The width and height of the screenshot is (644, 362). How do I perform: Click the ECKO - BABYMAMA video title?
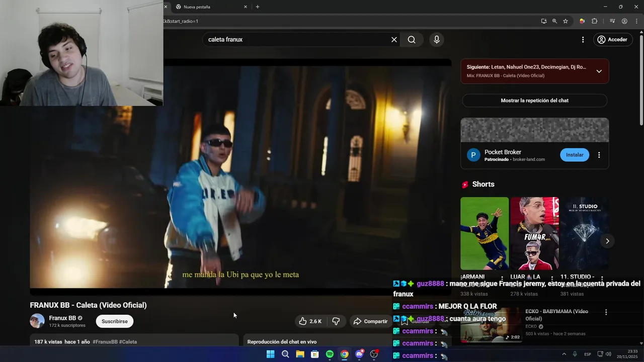(x=556, y=315)
